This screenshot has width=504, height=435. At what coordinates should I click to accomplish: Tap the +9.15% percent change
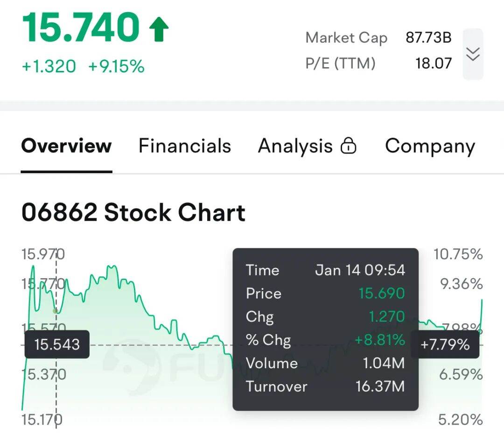coord(116,66)
